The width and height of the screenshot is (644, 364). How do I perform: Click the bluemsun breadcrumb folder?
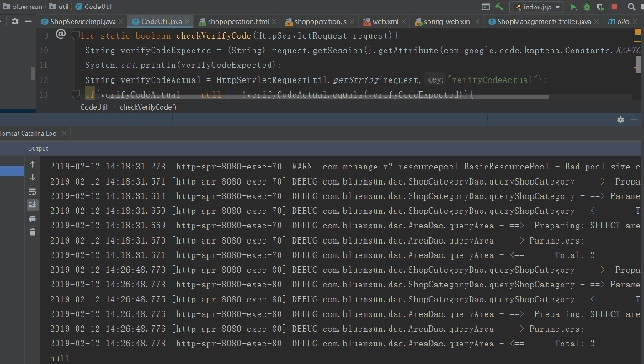pos(23,7)
